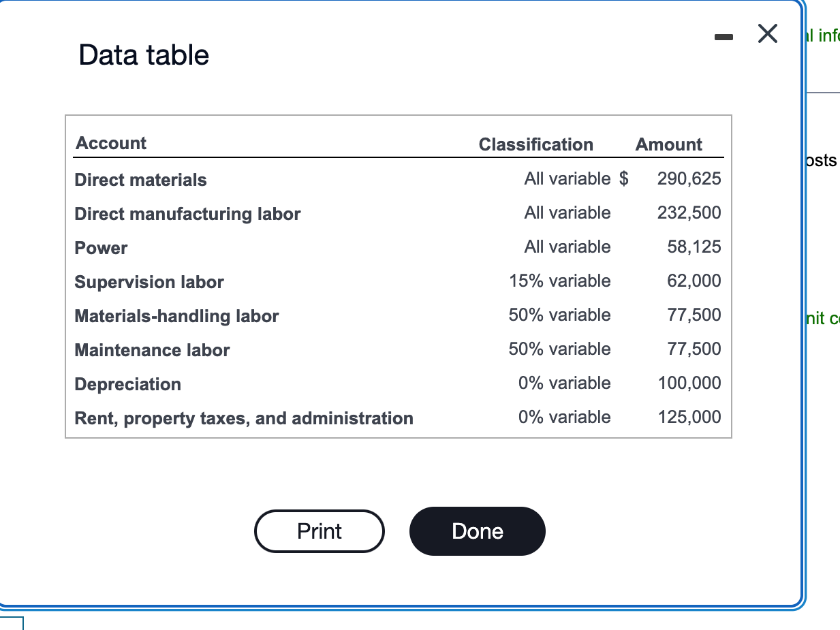Select the Power account label
Screen dimensions: 840x630
click(x=101, y=248)
